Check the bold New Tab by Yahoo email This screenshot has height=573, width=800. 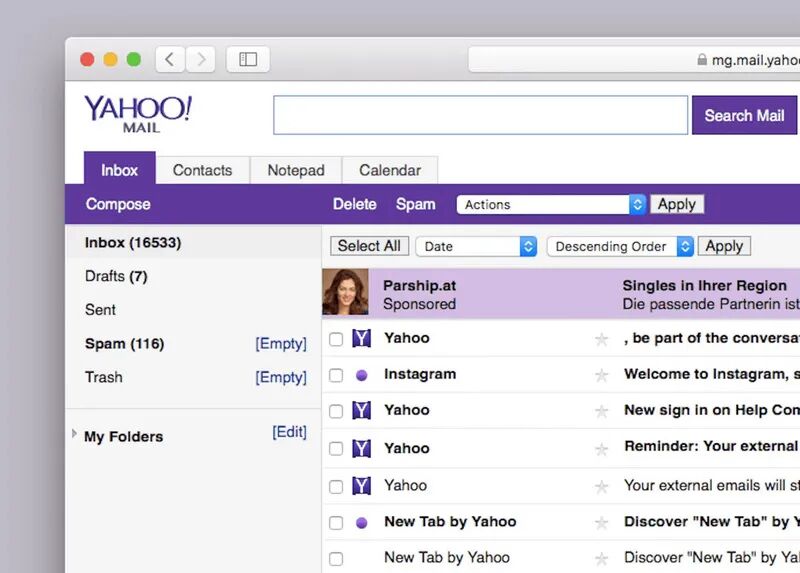(x=336, y=523)
